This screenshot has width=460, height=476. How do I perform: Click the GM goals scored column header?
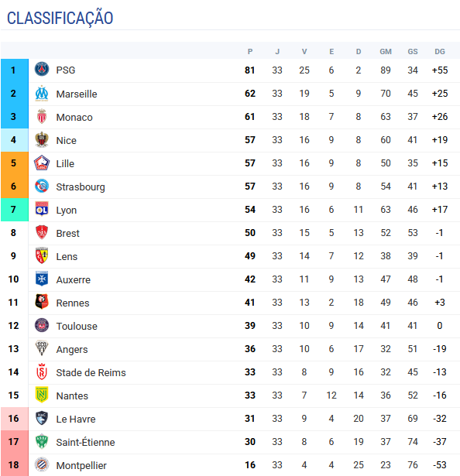coord(386,52)
